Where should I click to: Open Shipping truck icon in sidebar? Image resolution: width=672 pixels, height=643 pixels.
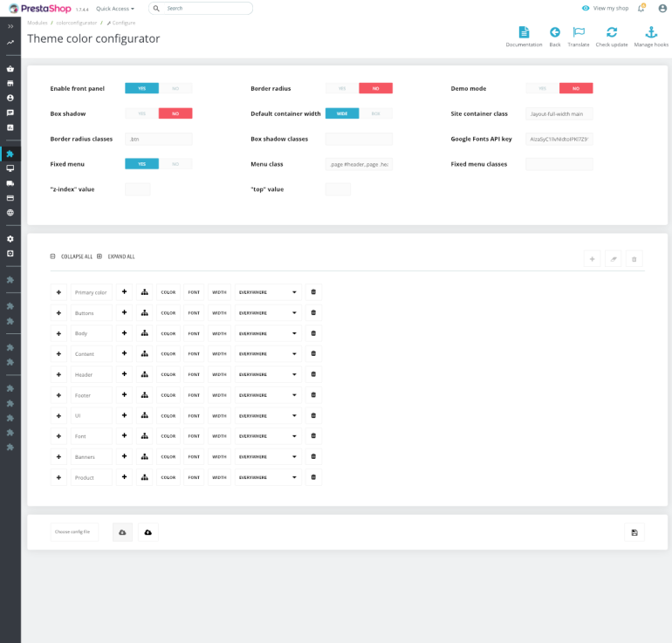[10, 183]
